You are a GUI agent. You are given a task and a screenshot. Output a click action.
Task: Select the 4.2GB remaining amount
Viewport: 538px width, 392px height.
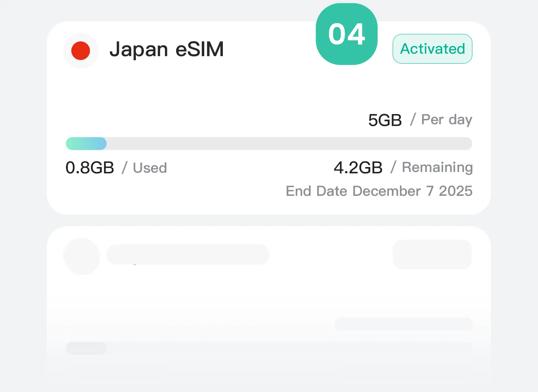358,168
